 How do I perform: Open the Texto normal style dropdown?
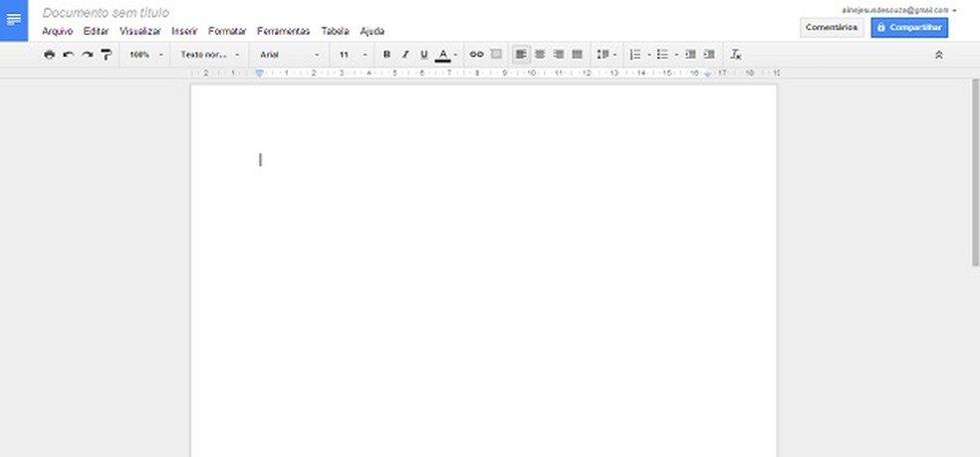pos(209,55)
